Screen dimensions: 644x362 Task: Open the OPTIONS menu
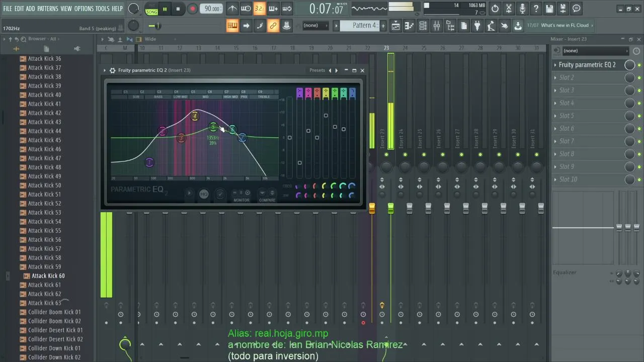(x=84, y=9)
